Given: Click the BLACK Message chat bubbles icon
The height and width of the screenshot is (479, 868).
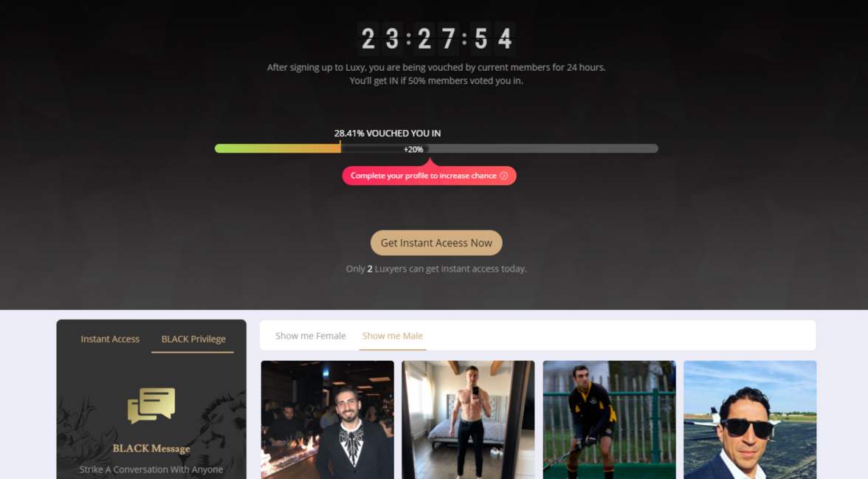Looking at the screenshot, I should point(151,405).
